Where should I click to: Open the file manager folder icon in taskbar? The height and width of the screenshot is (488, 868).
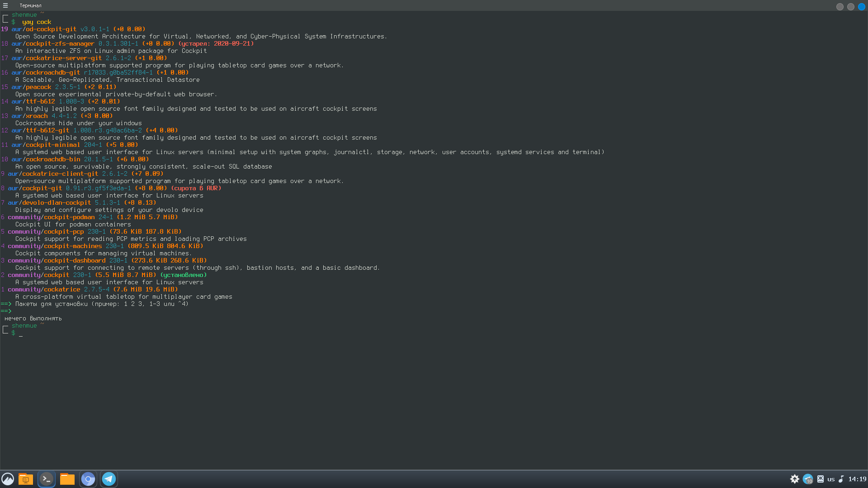tap(67, 479)
